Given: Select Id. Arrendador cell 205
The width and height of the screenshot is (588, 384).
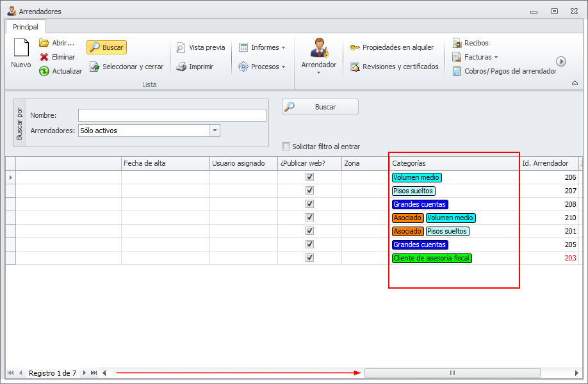Looking at the screenshot, I should coord(550,244).
